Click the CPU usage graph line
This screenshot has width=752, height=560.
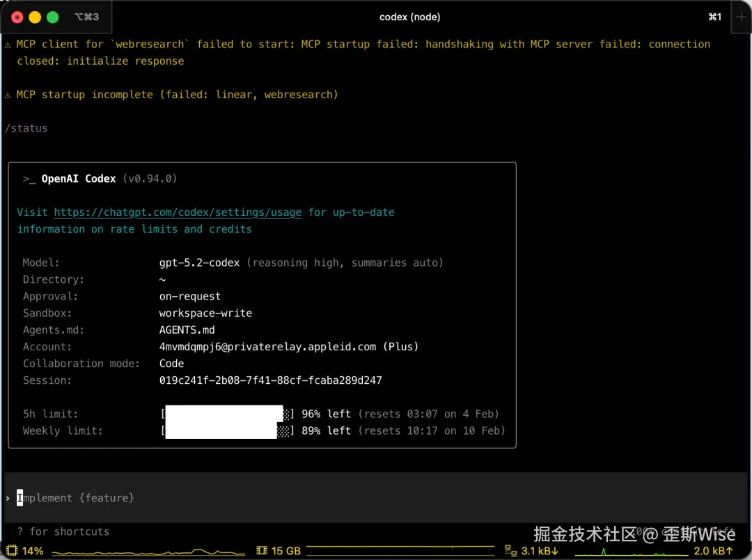[x=149, y=552]
